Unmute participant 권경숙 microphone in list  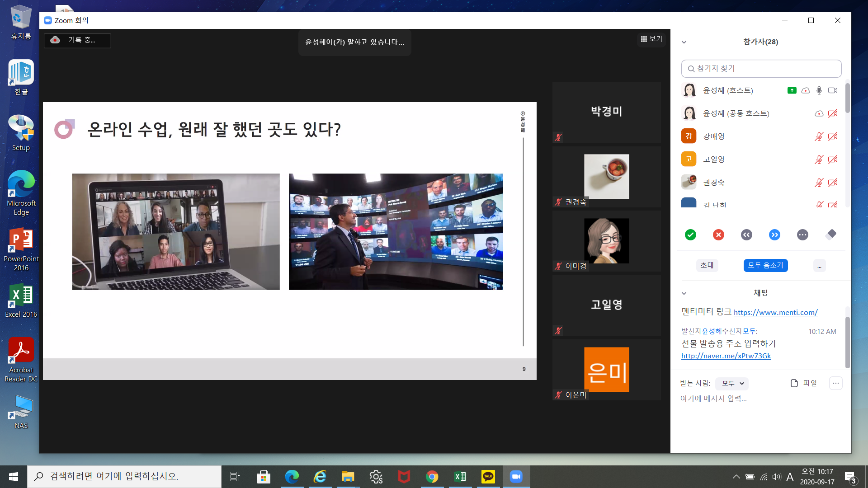coord(819,183)
